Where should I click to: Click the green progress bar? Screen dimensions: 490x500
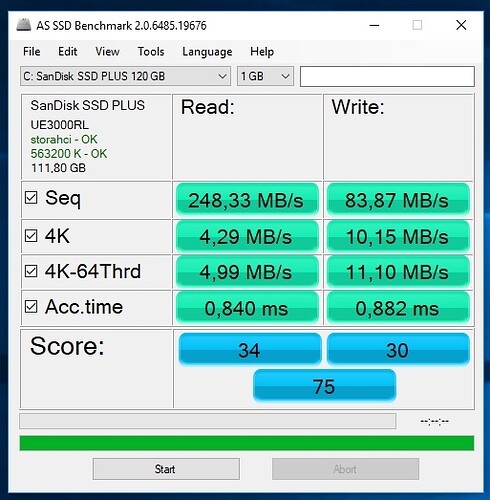click(247, 443)
